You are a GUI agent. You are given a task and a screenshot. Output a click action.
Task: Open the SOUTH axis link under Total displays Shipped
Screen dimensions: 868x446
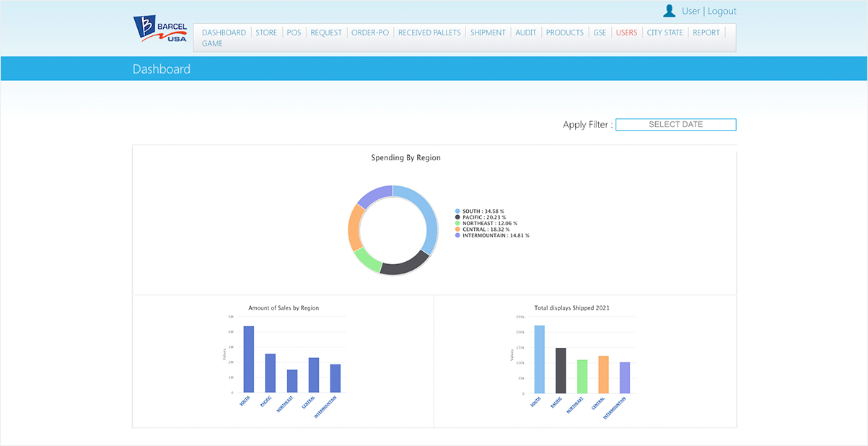pyautogui.click(x=535, y=401)
